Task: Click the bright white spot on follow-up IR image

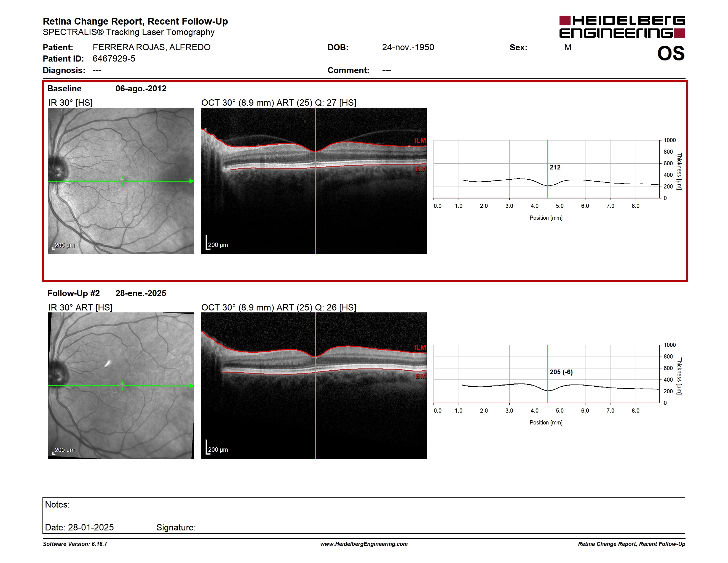Action: tap(108, 363)
